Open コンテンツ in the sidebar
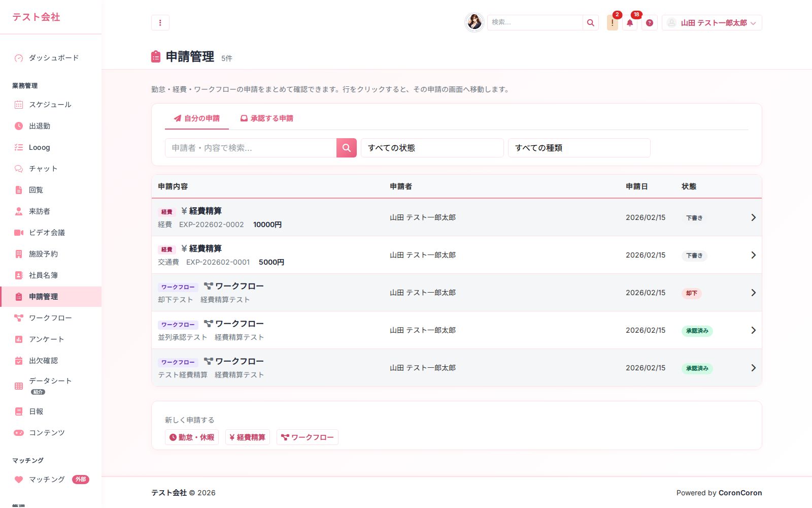This screenshot has height=508, width=812. click(x=51, y=433)
